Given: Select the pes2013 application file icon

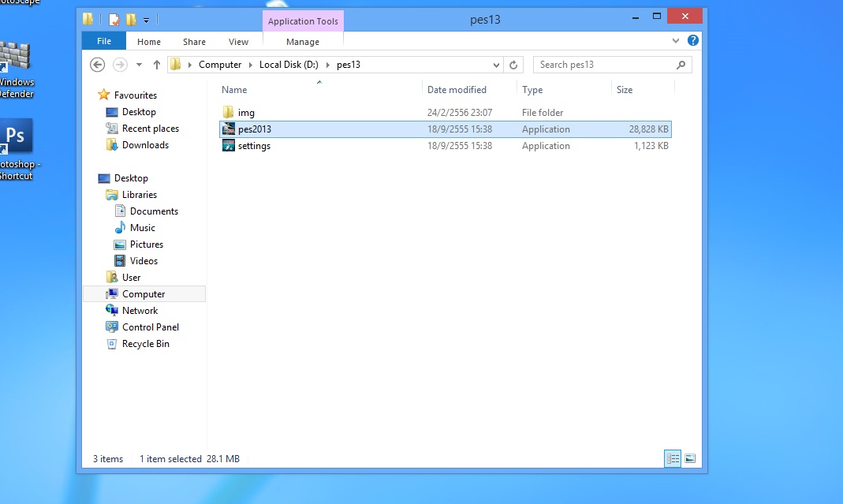Looking at the screenshot, I should [229, 129].
